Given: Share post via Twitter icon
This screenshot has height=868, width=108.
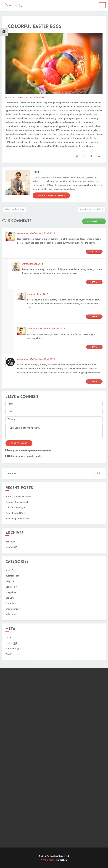Looking at the screenshot, I should [77, 156].
